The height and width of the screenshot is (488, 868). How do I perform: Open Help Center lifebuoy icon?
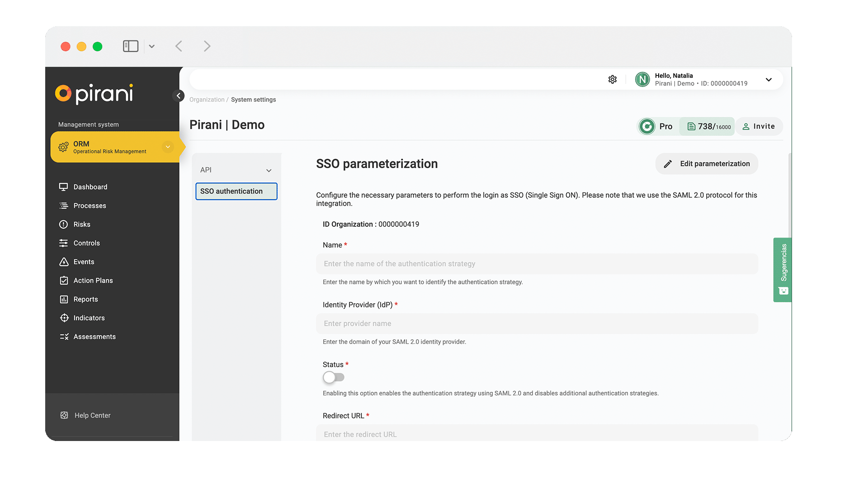click(x=64, y=415)
